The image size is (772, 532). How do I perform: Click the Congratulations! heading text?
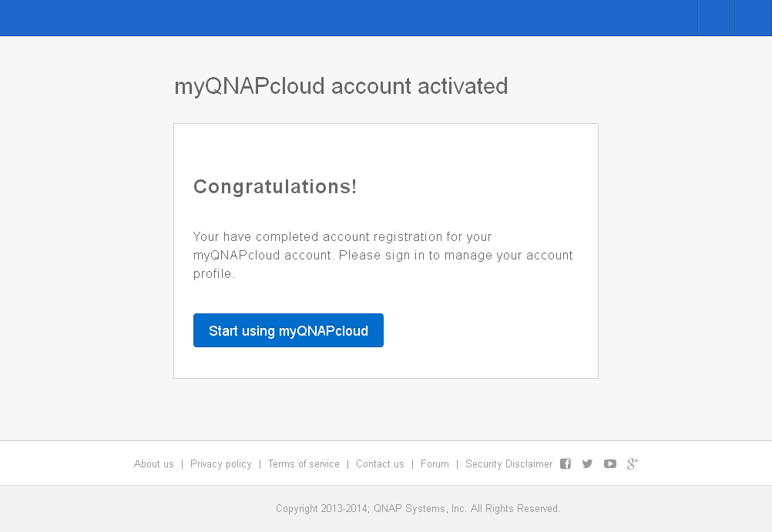coord(275,186)
